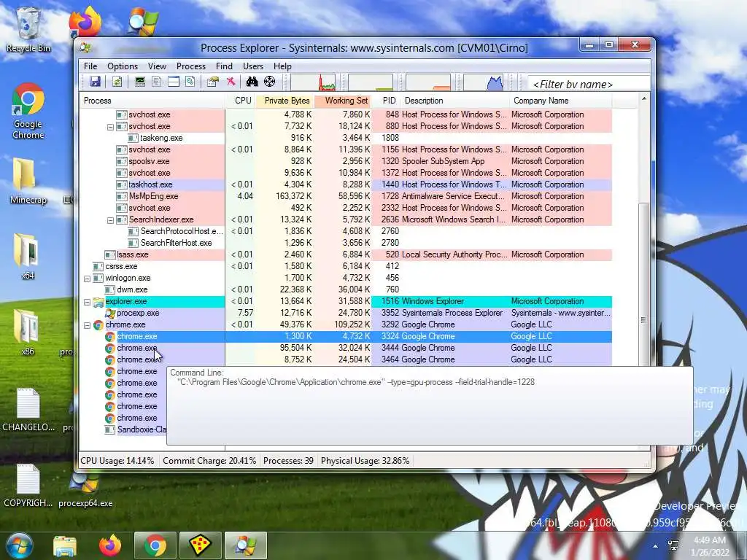
Task: Open Firefox from the taskbar
Action: click(x=110, y=545)
